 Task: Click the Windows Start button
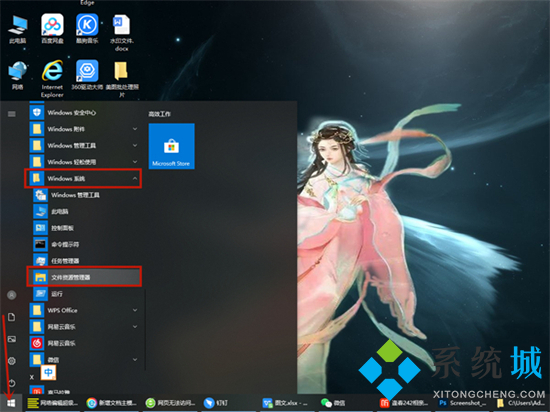pos(11,403)
